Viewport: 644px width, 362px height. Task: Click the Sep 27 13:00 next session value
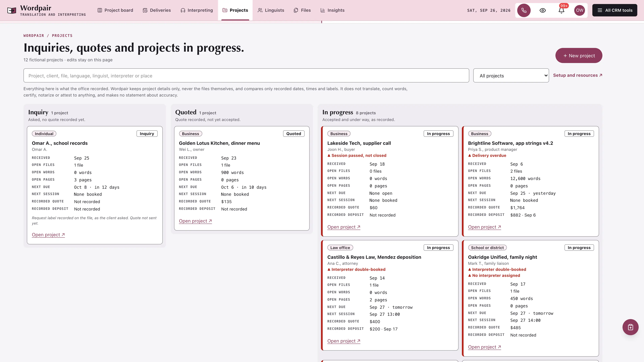(x=385, y=314)
